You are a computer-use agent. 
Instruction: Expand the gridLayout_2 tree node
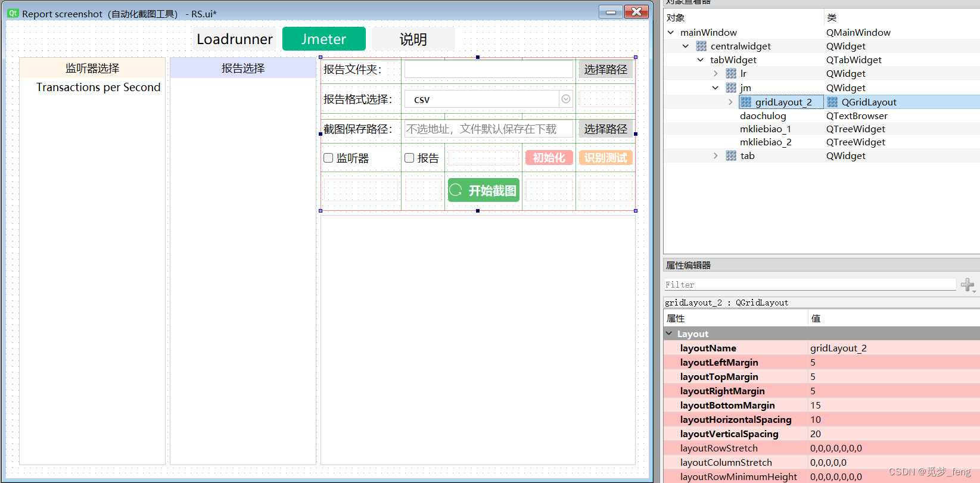coord(730,102)
